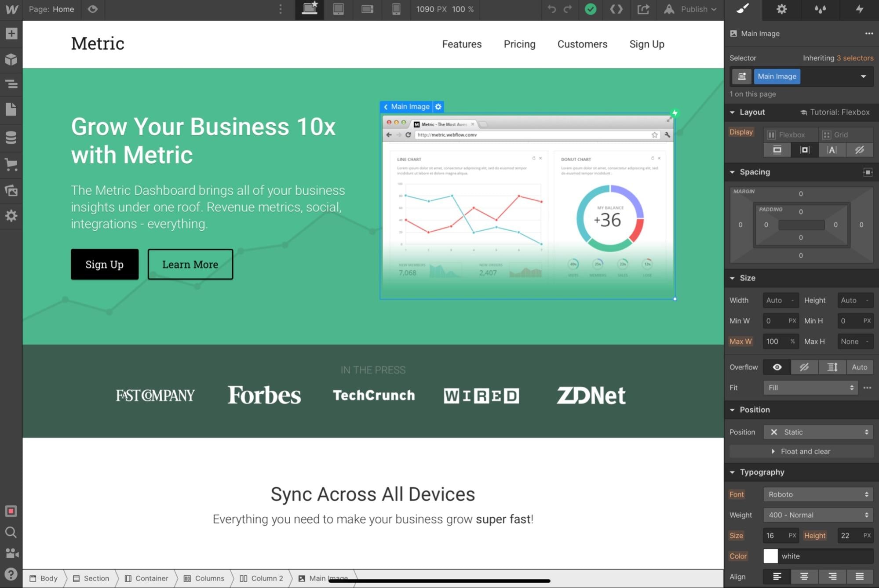Click the undo arrow icon
Screen dimensions: 879x588
[x=551, y=9]
